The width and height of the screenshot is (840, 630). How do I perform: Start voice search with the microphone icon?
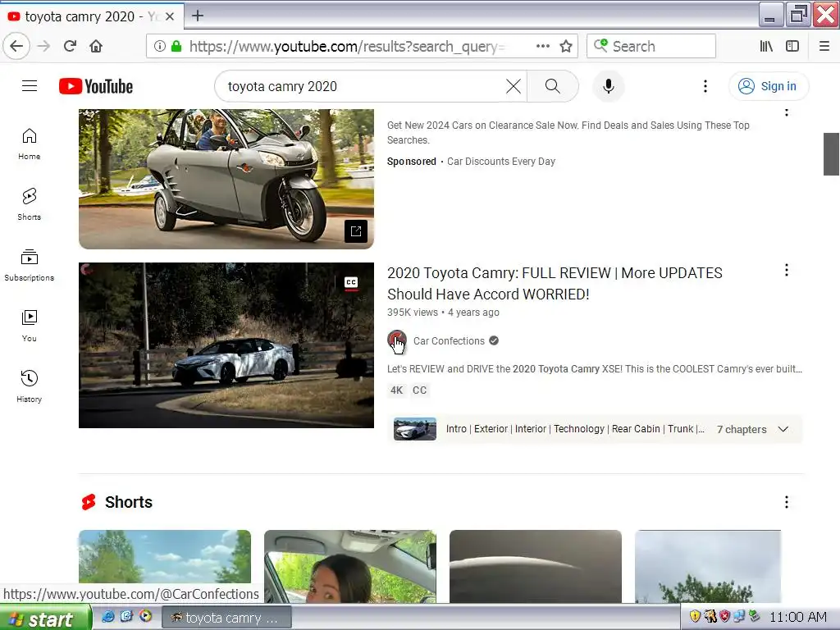tap(609, 86)
